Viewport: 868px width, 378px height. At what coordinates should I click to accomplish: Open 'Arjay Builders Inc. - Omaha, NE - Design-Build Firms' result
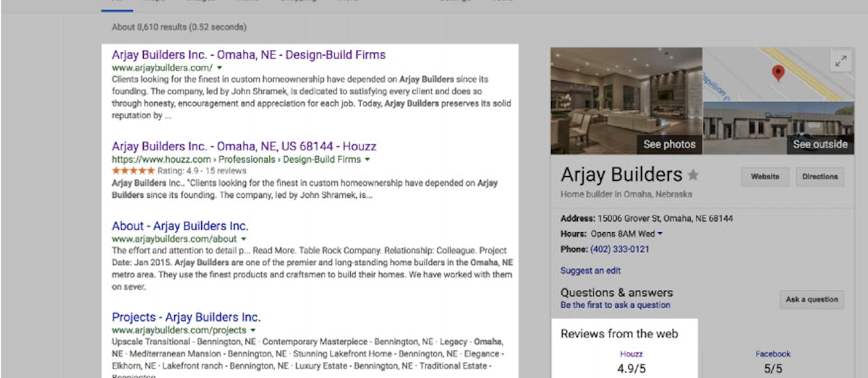(x=248, y=55)
